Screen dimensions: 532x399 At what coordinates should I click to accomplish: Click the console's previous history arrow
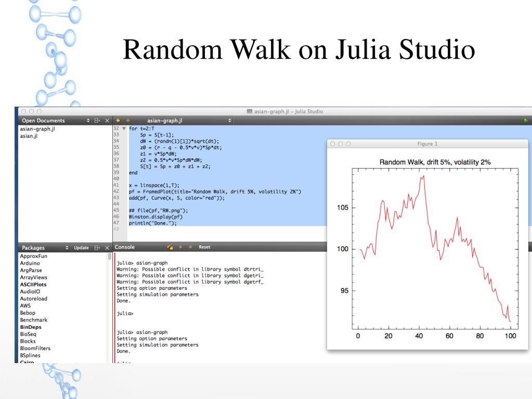pos(180,247)
